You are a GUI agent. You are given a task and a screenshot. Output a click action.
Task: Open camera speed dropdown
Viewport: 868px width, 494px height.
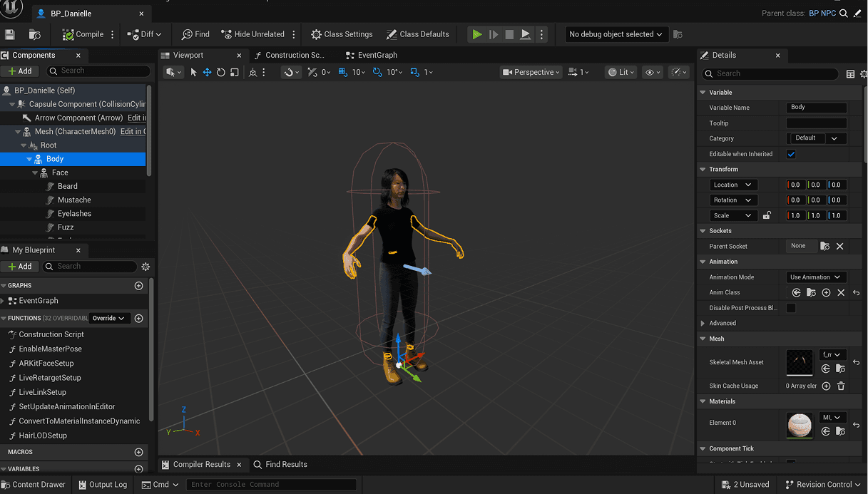pyautogui.click(x=579, y=72)
